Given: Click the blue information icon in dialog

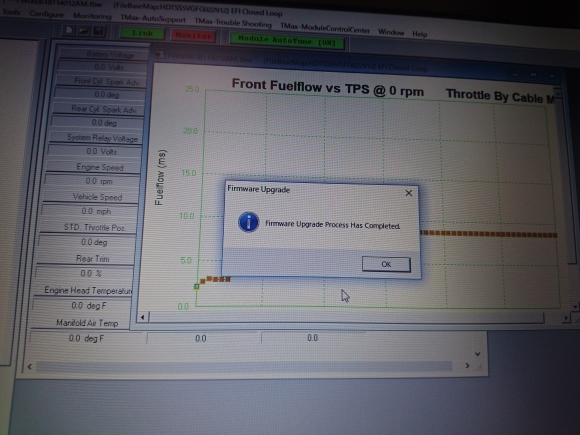Looking at the screenshot, I should 248,222.
